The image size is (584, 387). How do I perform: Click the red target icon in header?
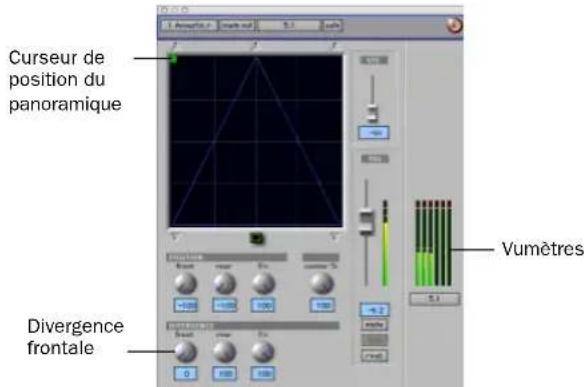coord(454,25)
